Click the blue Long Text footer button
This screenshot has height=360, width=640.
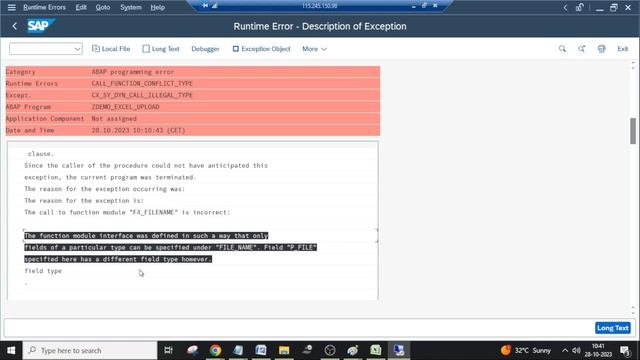click(x=612, y=328)
